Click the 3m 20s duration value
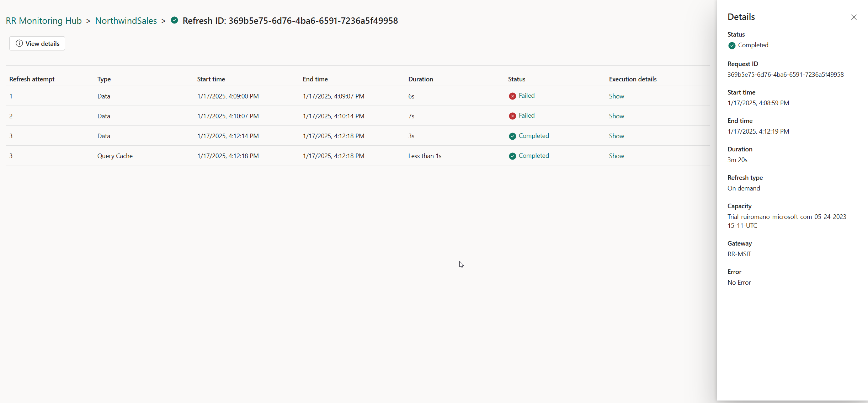The height and width of the screenshot is (403, 868). click(737, 160)
